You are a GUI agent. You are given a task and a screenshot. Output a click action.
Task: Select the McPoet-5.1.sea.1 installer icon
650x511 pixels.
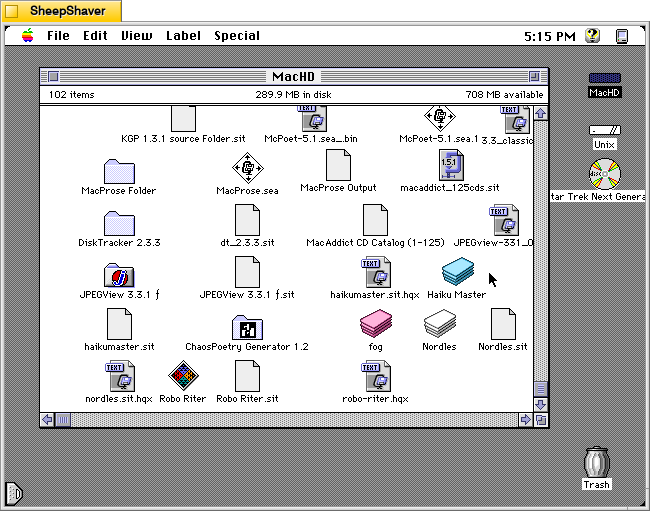point(440,118)
